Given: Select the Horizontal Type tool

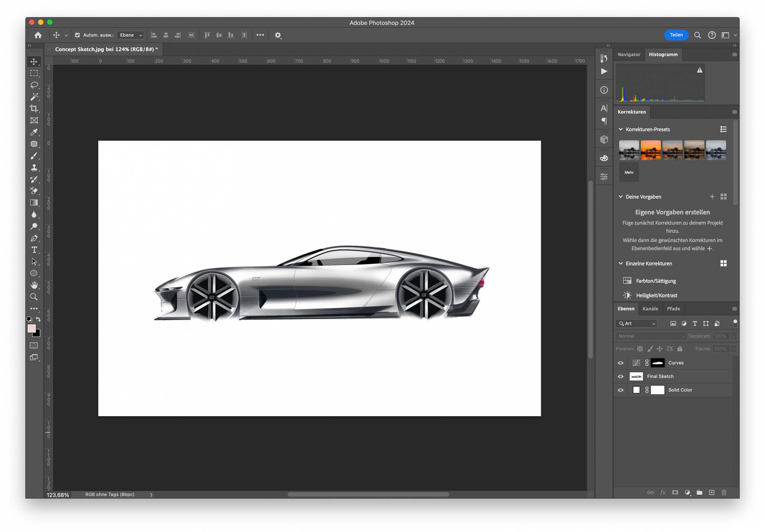Looking at the screenshot, I should [34, 249].
